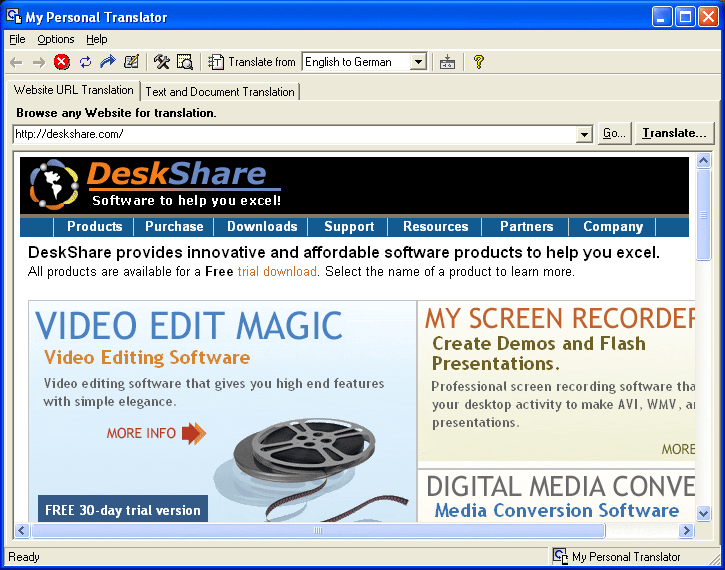This screenshot has height=570, width=725.
Task: Open the English to German language dropdown
Action: (x=418, y=61)
